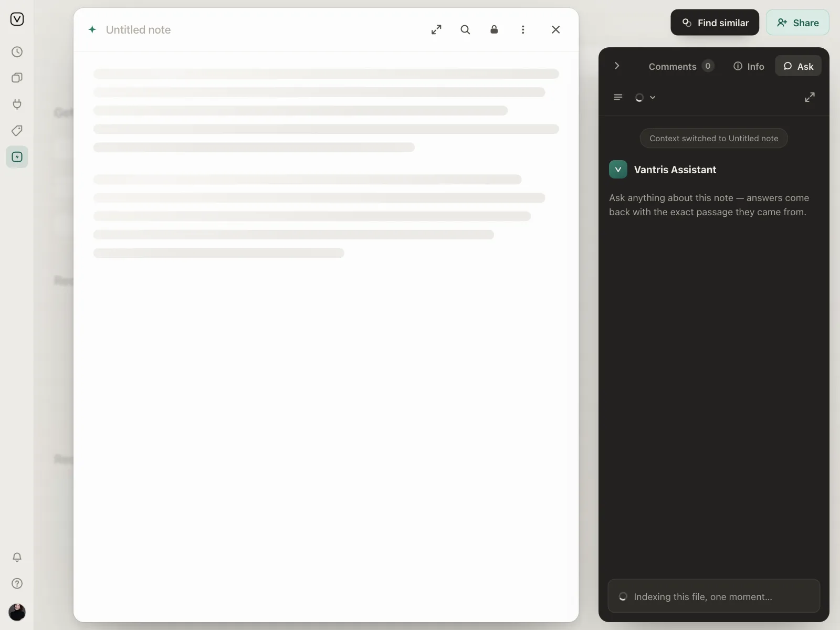Click the green sparkle icon beside note title
Image resolution: width=840 pixels, height=630 pixels.
(x=92, y=29)
